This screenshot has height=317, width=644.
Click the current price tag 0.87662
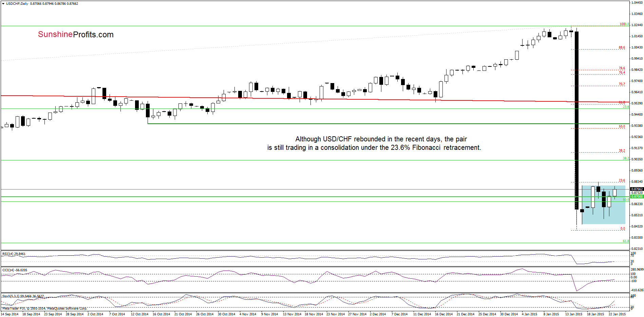point(637,189)
